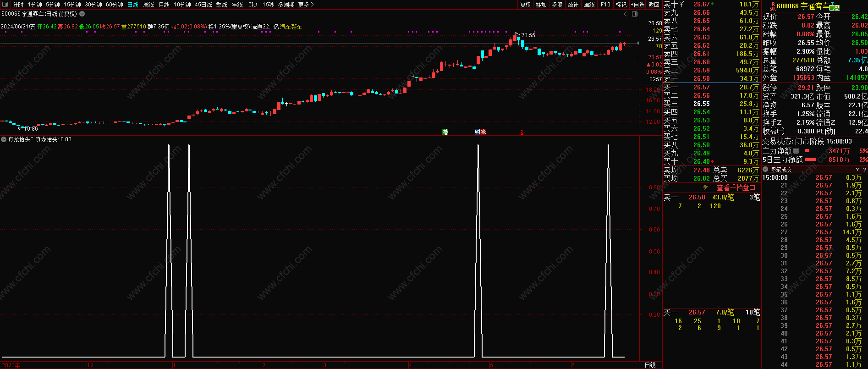Click the diamond marker icon above chart
This screenshot has height=369, width=868.
point(626,14)
